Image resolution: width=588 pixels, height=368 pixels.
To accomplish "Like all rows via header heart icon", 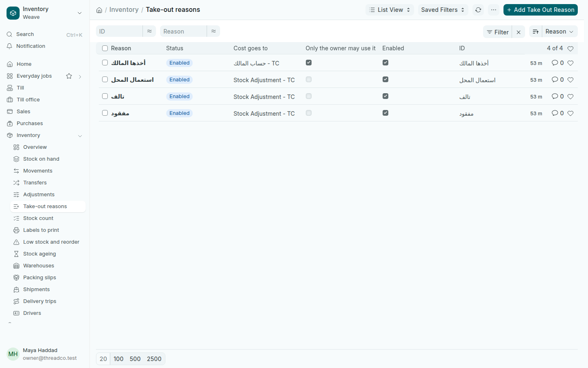I will [x=570, y=48].
